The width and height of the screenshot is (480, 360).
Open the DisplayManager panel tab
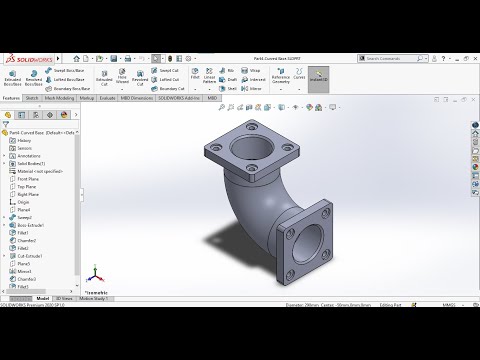[x=64, y=115]
